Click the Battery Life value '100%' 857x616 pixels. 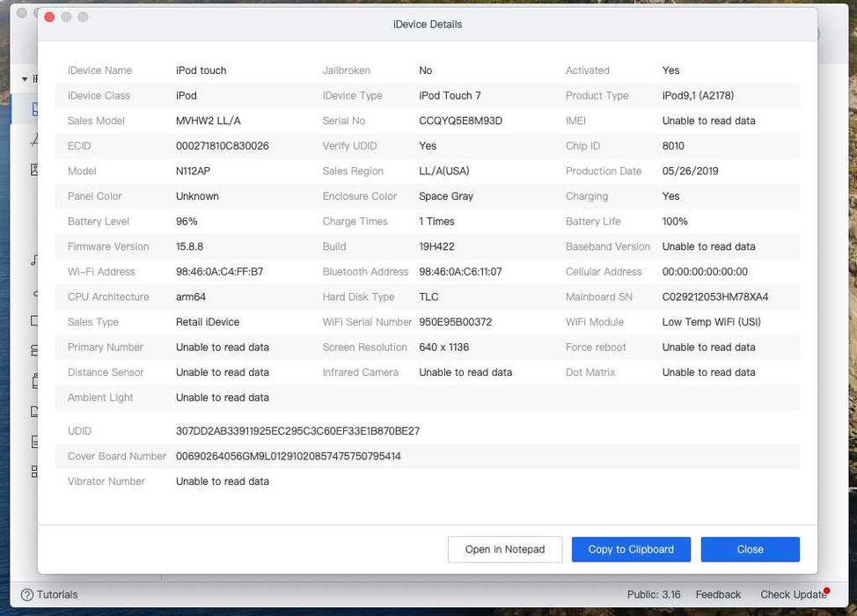click(x=675, y=222)
